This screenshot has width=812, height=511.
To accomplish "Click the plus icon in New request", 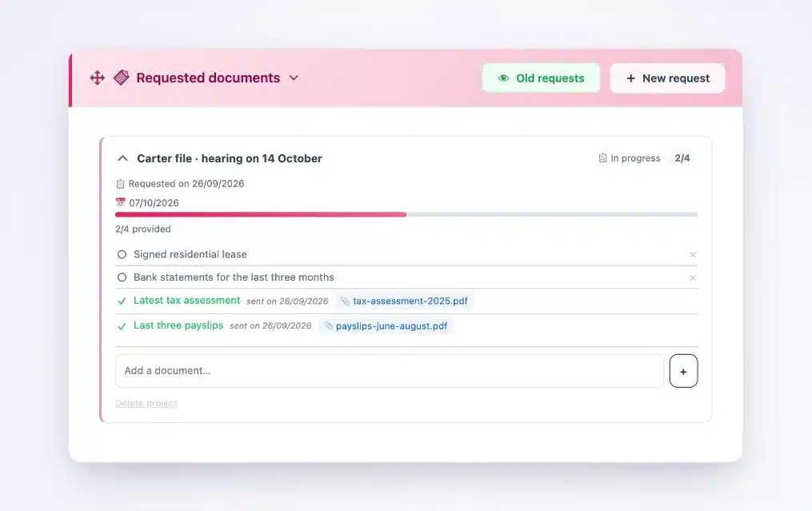I will tap(630, 78).
